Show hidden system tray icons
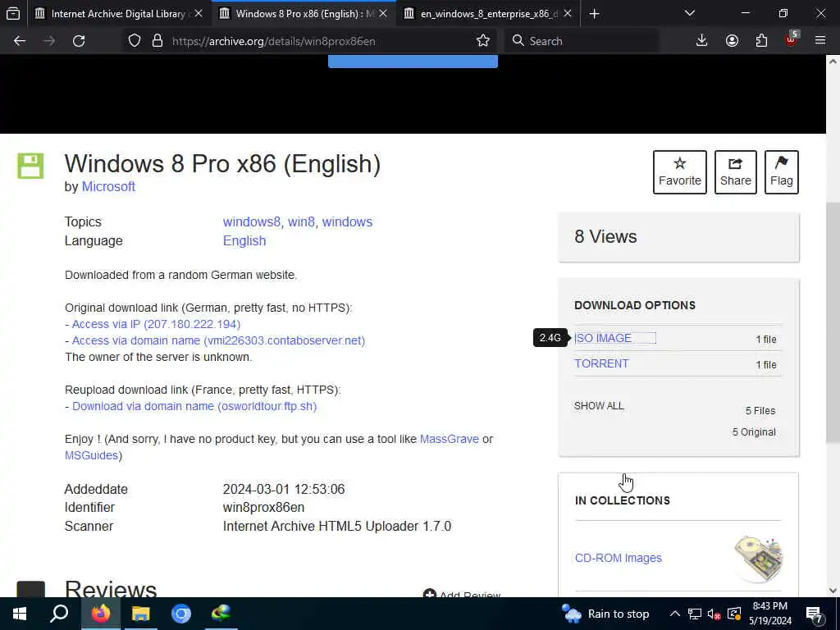 675,614
